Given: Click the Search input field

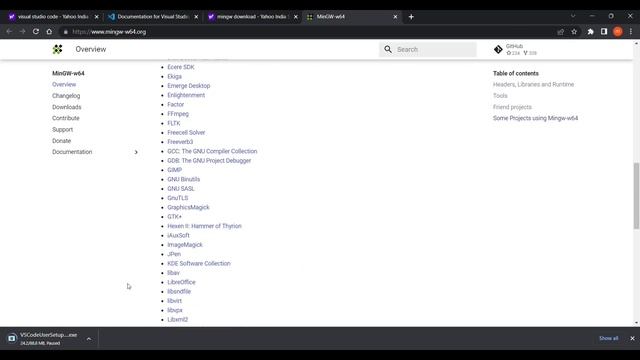Looking at the screenshot, I should (x=428, y=49).
